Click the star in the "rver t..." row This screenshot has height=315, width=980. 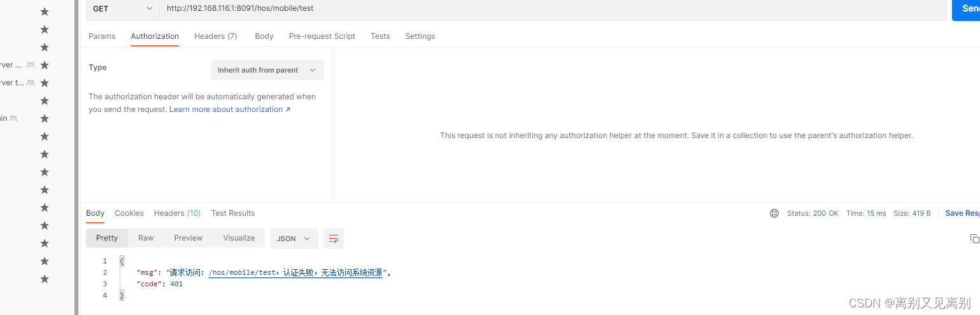click(x=45, y=83)
